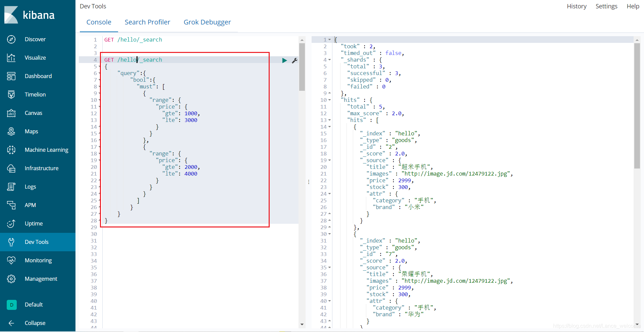The width and height of the screenshot is (644, 332).
Task: Click the editor scrollbar thumb in request pane
Action: point(302,67)
